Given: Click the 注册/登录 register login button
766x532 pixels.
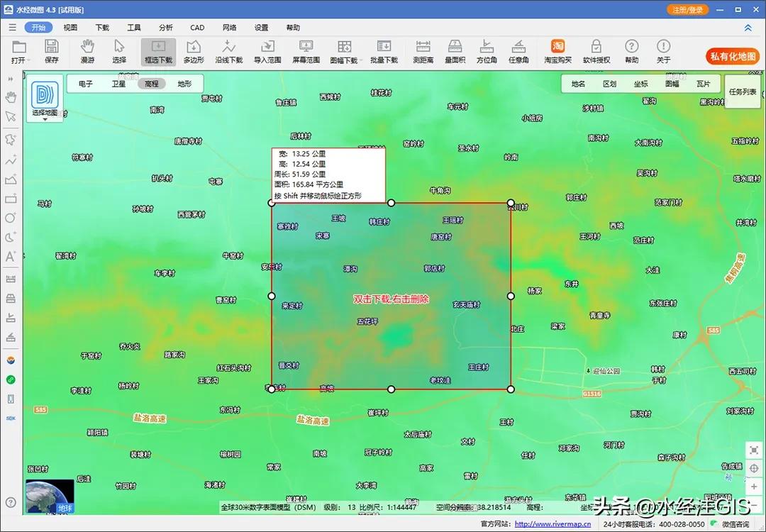Looking at the screenshot, I should coord(687,10).
